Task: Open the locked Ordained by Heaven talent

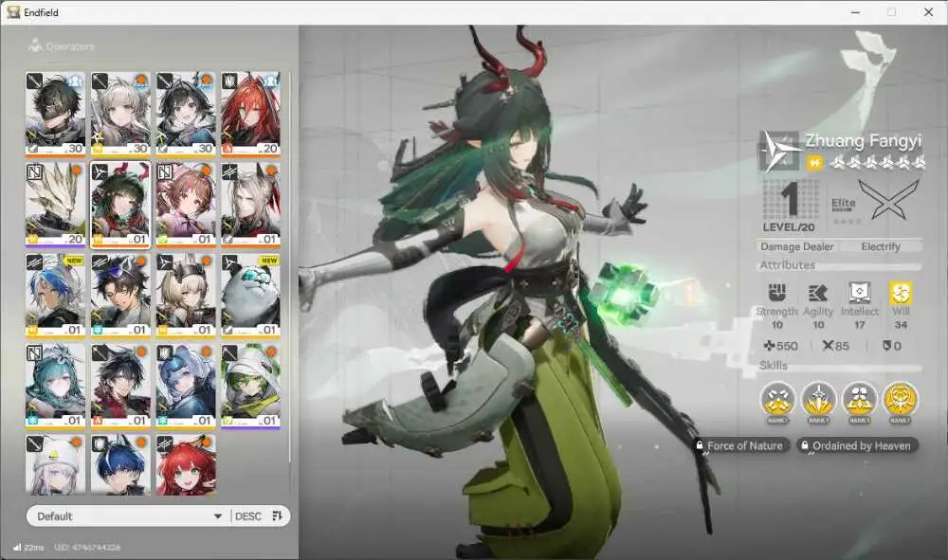Action: [857, 446]
